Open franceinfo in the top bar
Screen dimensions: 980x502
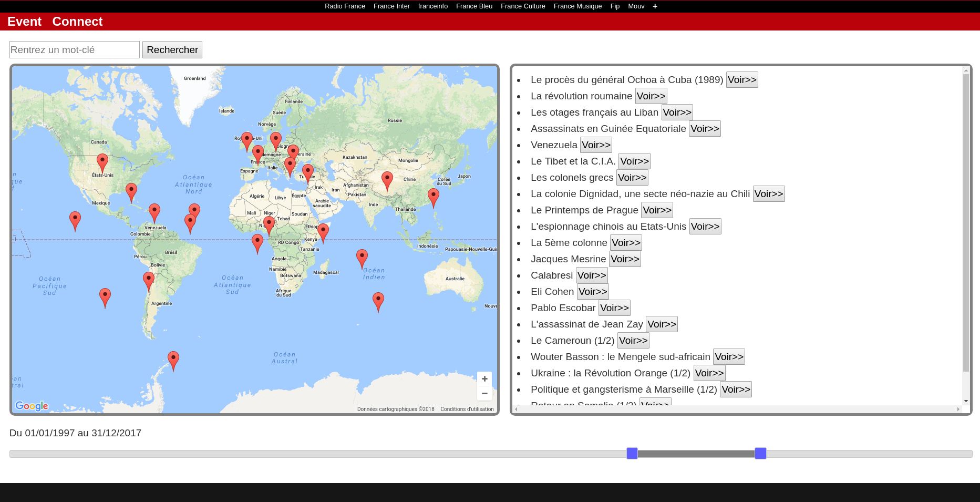pos(433,6)
